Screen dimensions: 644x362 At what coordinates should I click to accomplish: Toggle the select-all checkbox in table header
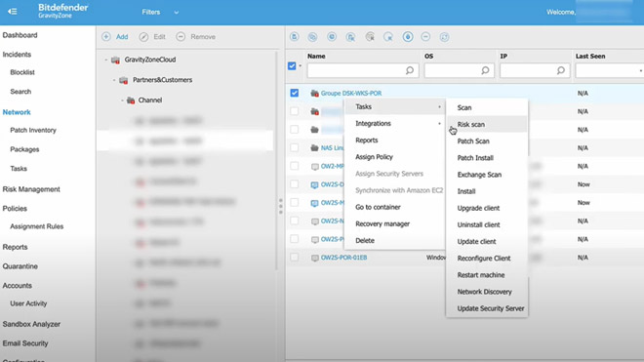tap(292, 65)
